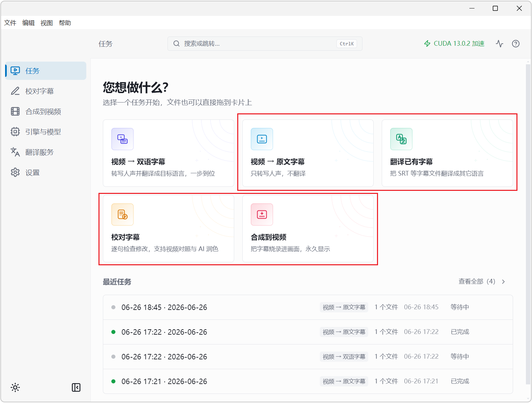Switch to 引擎与模型 label in the sidebar

43,132
